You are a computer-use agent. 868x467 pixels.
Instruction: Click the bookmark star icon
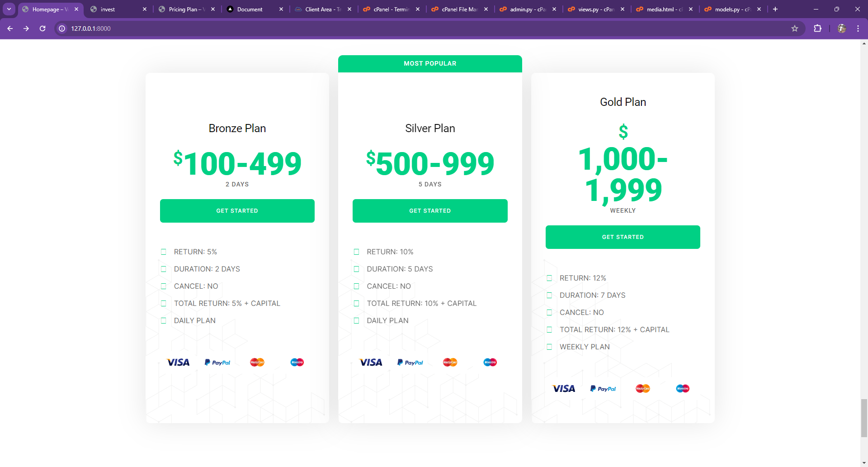(795, 29)
